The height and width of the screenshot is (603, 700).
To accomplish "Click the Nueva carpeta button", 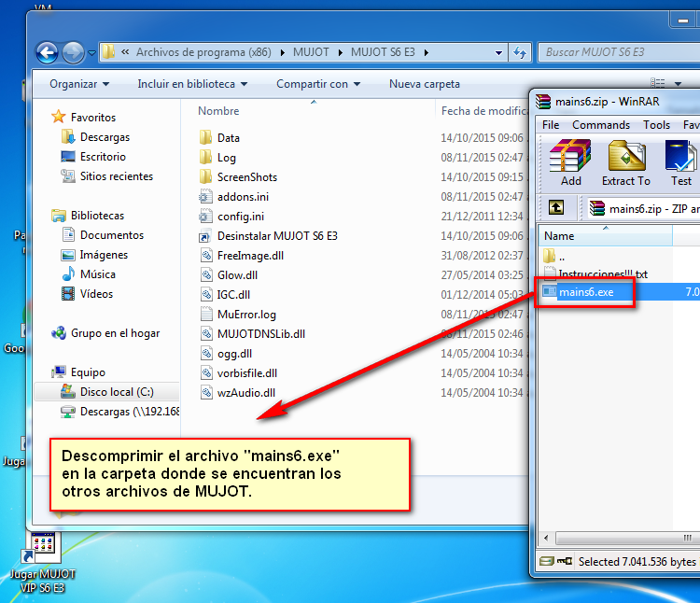I will (424, 84).
